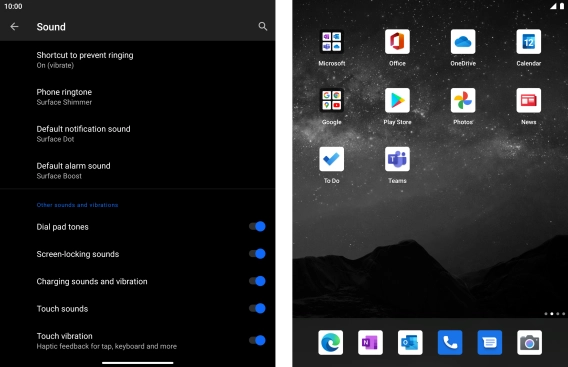Launch the Office app
This screenshot has width=568, height=367.
(x=397, y=42)
